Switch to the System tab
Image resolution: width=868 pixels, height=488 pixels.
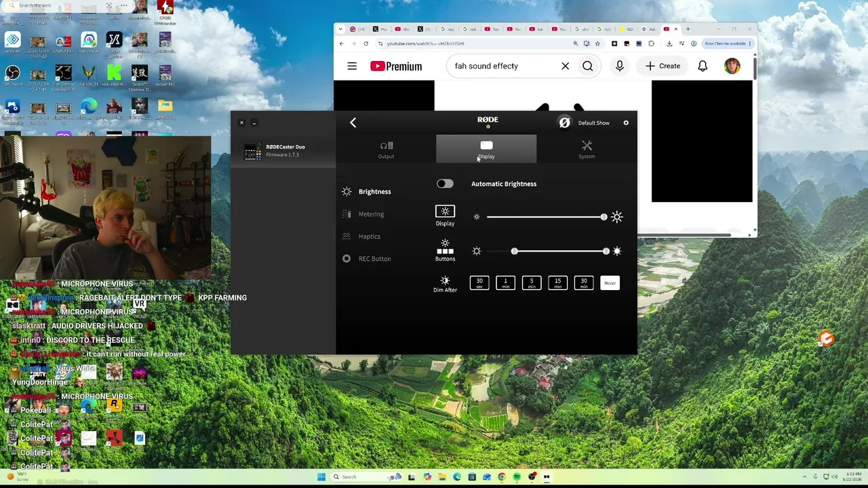587,150
